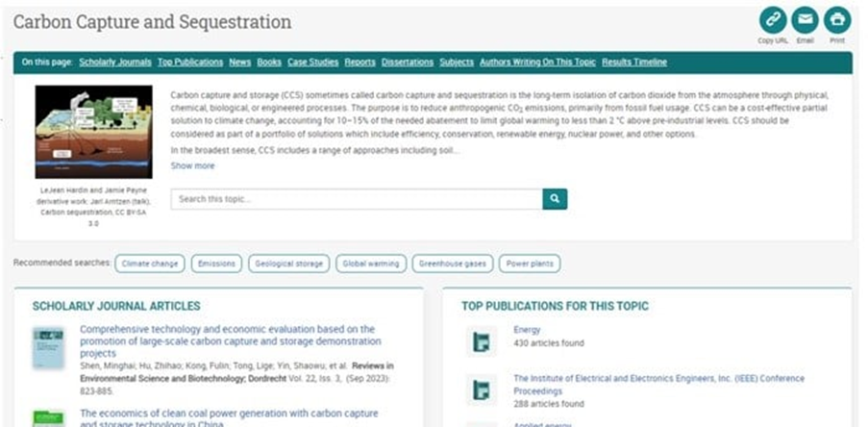The image size is (868, 427).
Task: Select the Climate change recommended search
Action: pyautogui.click(x=150, y=264)
